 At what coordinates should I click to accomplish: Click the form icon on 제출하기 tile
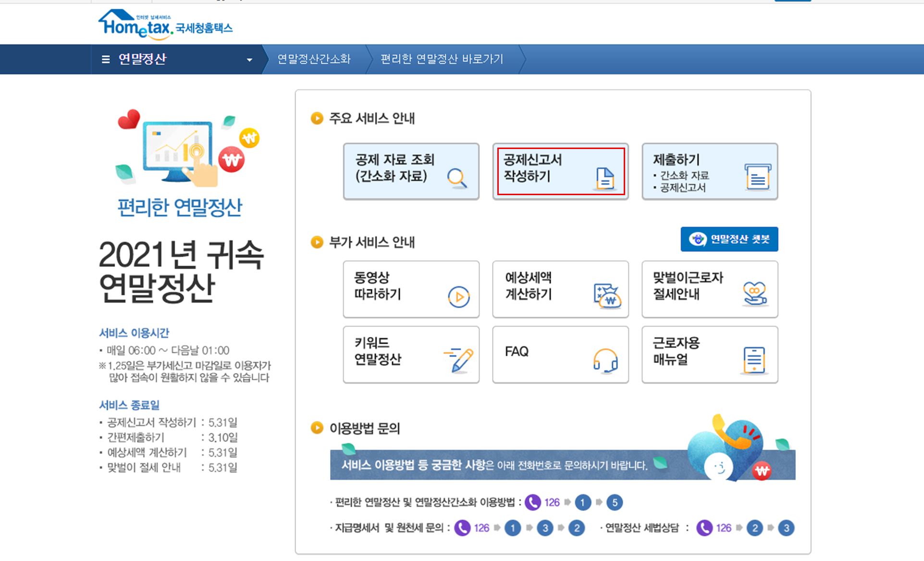pos(757,176)
